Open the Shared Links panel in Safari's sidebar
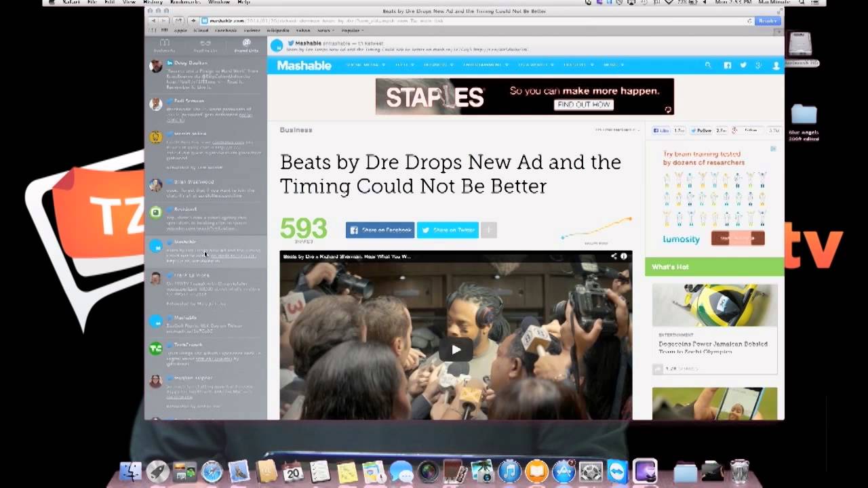This screenshot has width=868, height=488. [x=246, y=45]
